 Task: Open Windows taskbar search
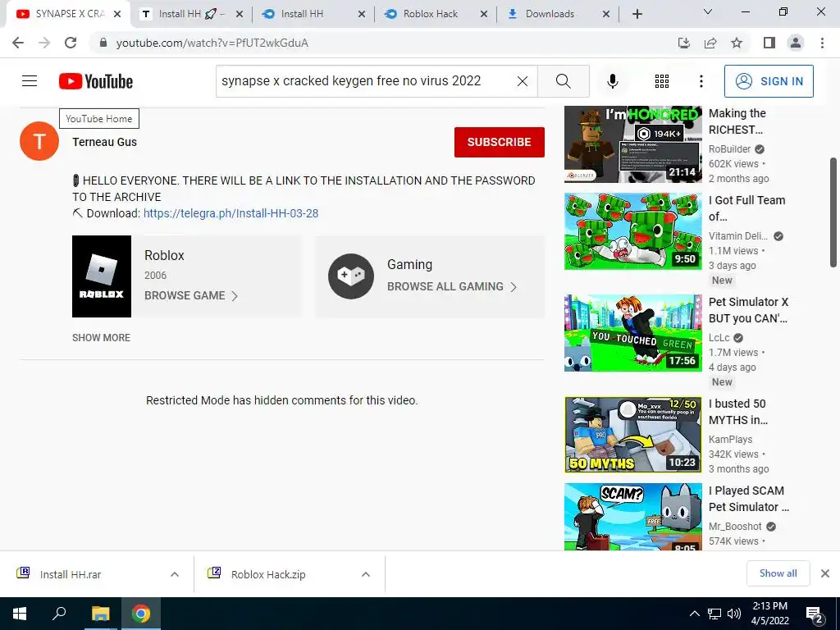click(59, 614)
